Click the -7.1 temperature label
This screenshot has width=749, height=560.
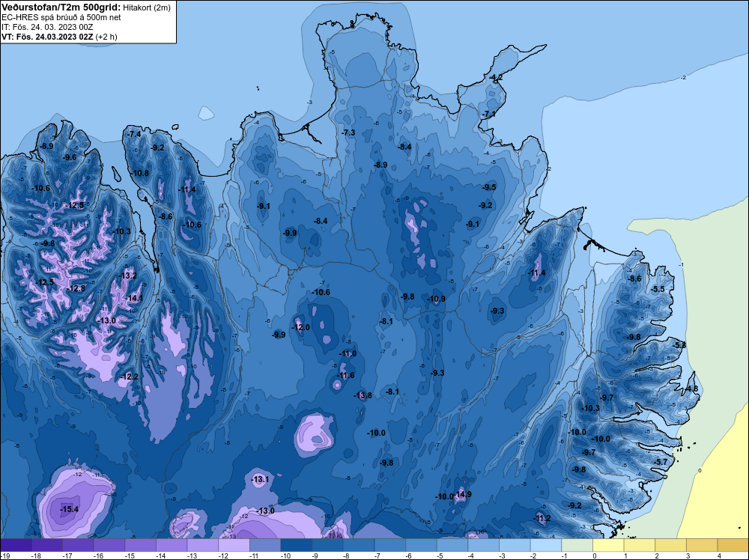click(488, 114)
